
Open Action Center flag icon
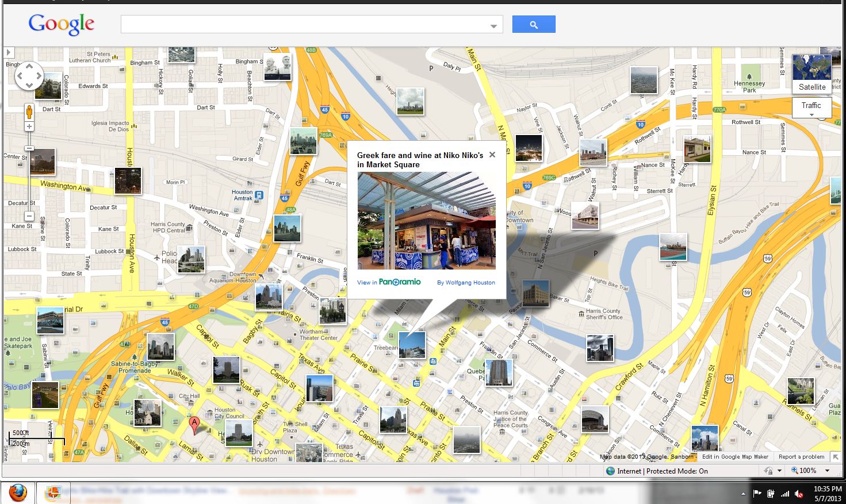pyautogui.click(x=757, y=493)
